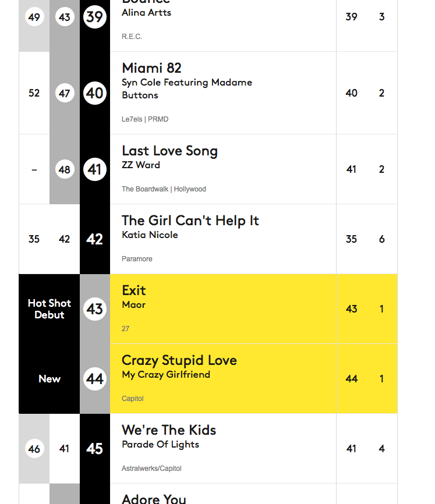Click the "Miami 82" song title
The image size is (435, 504).
(151, 68)
